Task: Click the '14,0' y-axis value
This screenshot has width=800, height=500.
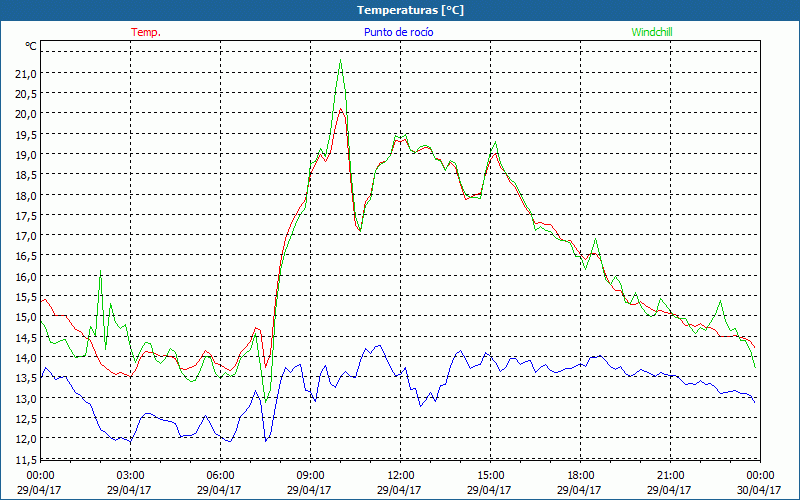Action: [26, 358]
